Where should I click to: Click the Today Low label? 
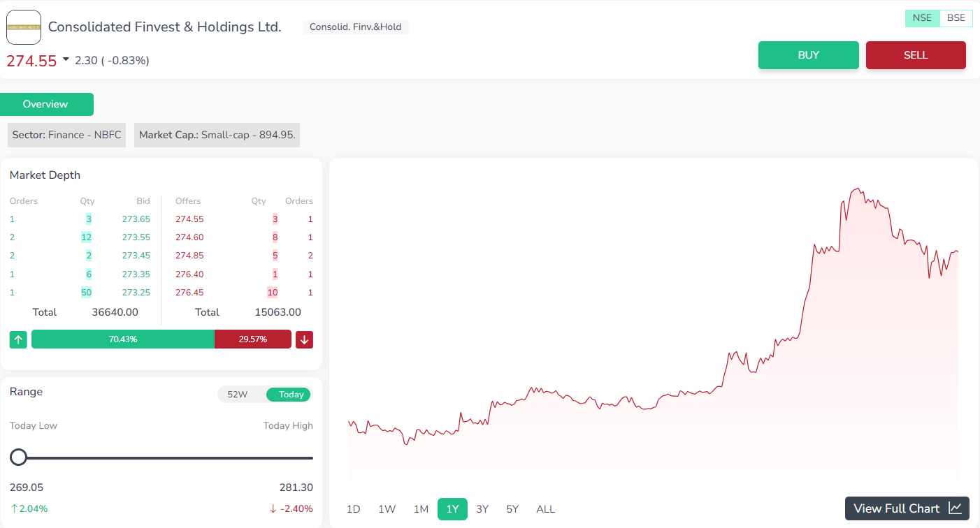34,426
